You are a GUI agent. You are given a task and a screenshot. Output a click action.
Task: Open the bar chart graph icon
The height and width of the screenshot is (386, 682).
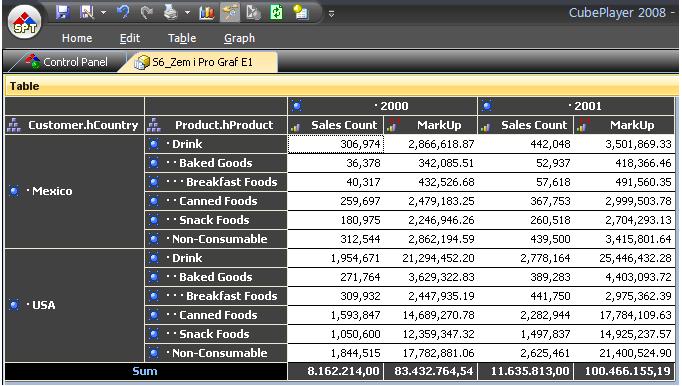click(x=207, y=13)
